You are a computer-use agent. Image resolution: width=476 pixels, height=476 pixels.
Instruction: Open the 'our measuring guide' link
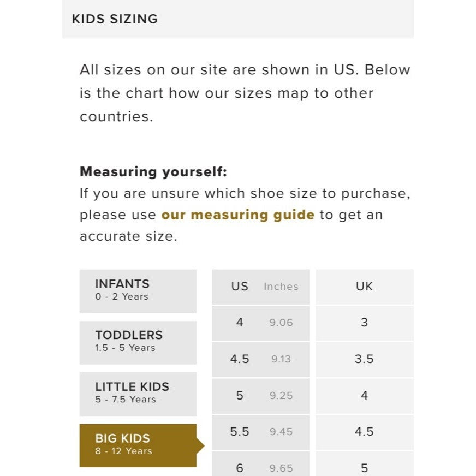[237, 215]
